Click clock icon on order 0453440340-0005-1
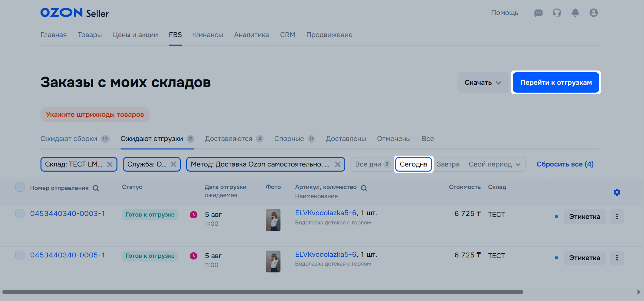This screenshot has width=644, height=301. tap(193, 256)
